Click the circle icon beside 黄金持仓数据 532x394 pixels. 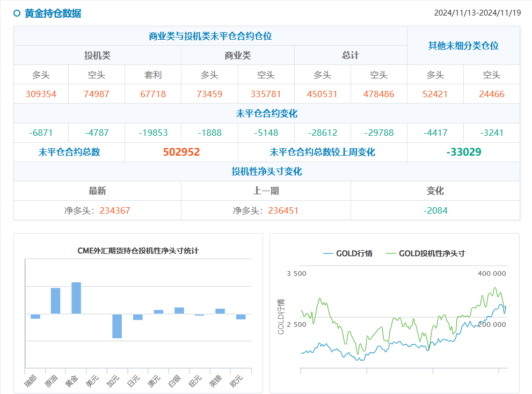pyautogui.click(x=17, y=13)
